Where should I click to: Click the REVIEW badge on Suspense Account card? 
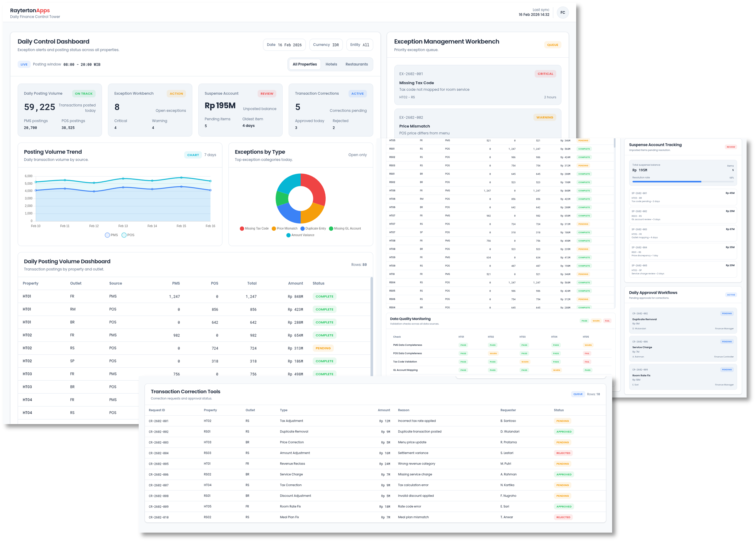coord(267,94)
